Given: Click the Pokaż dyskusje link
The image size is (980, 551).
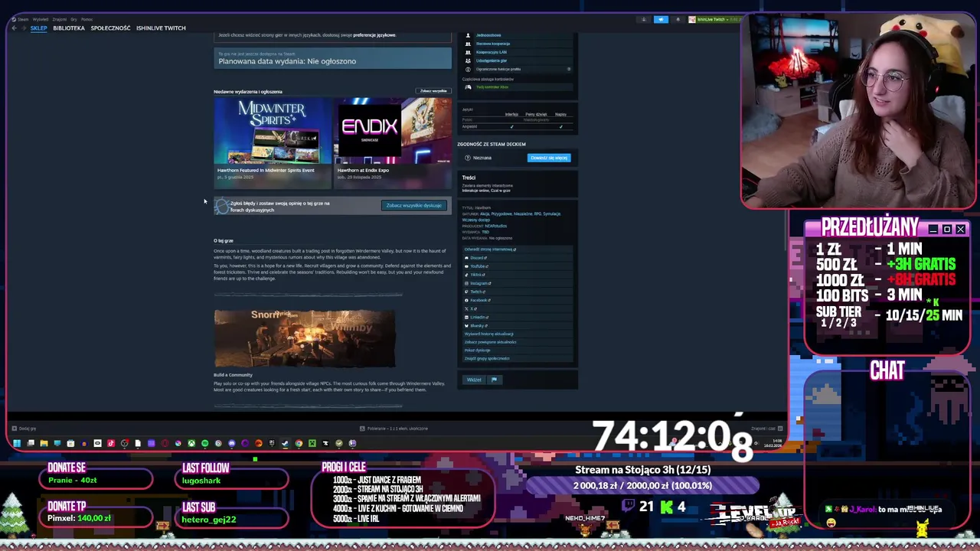Looking at the screenshot, I should pos(478,350).
